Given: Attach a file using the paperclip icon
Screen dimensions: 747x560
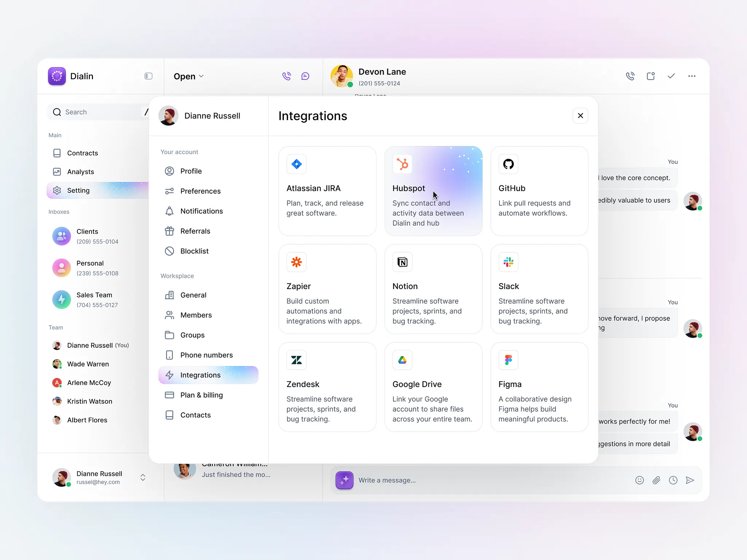Looking at the screenshot, I should (656, 480).
